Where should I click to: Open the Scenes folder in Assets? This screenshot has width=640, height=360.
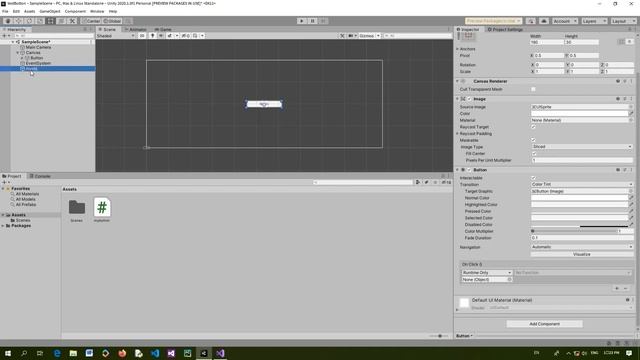[77, 210]
